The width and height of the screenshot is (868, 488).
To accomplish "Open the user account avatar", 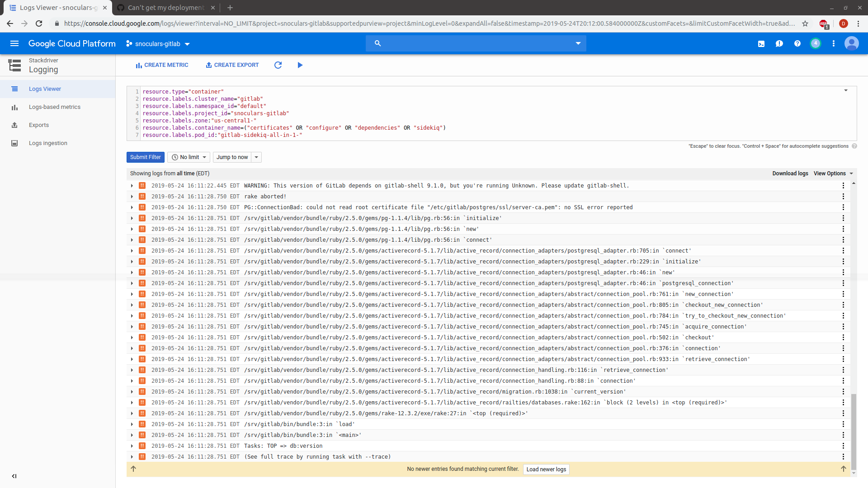I will point(852,43).
